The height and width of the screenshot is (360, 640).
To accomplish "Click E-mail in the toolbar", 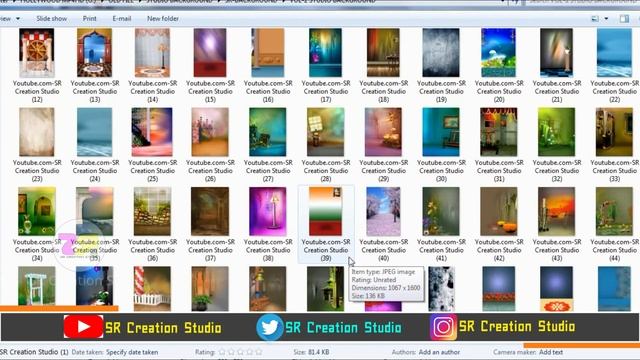I will pyautogui.click(x=122, y=18).
